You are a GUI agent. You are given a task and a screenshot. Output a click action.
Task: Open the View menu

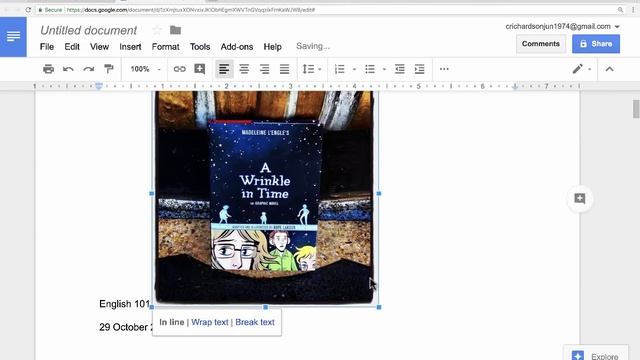(x=99, y=47)
